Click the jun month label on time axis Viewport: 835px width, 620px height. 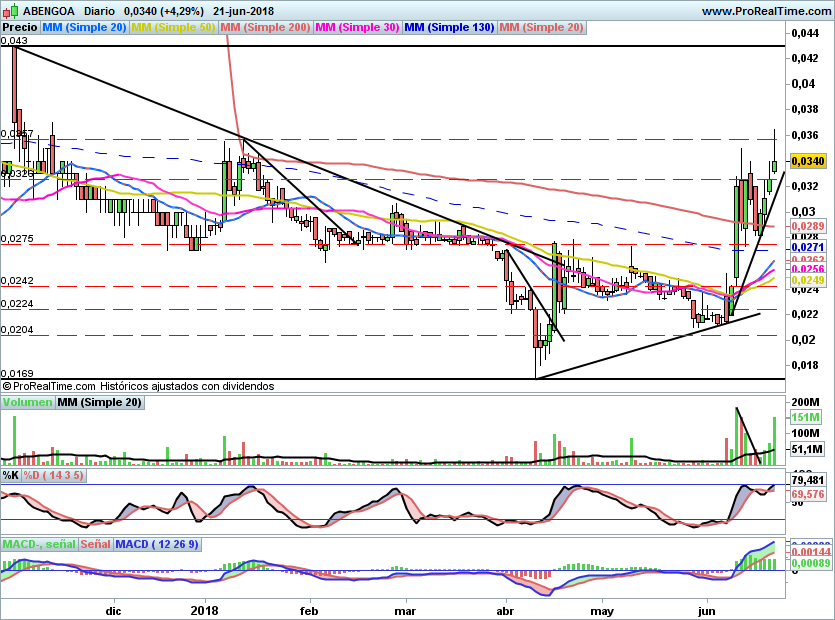pos(707,611)
